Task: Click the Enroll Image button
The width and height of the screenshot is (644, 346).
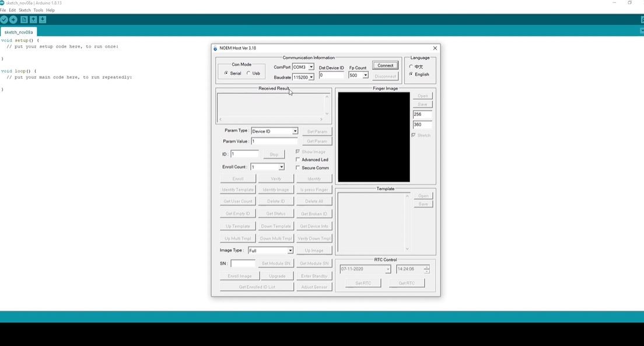Action: (239, 276)
